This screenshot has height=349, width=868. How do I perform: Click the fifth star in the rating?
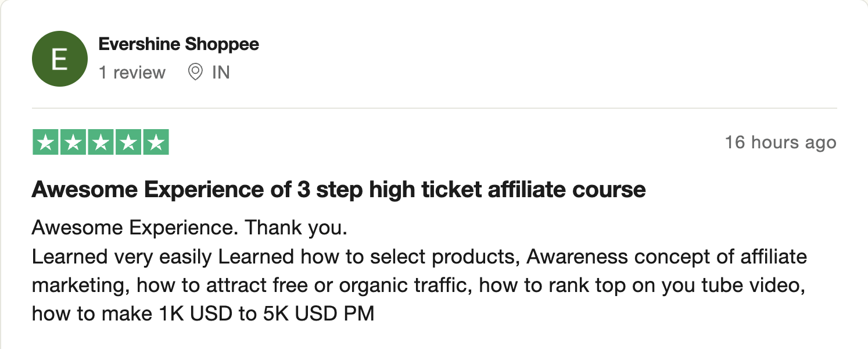coord(155,143)
